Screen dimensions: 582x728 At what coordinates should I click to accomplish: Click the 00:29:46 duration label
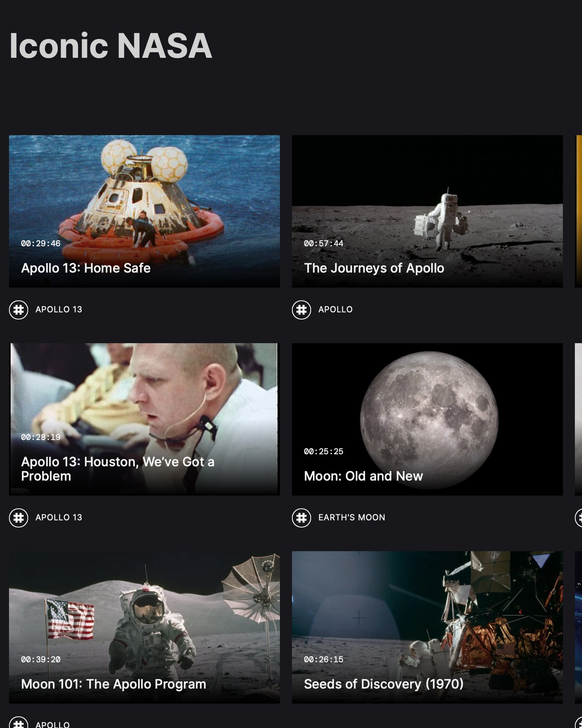[x=41, y=243]
